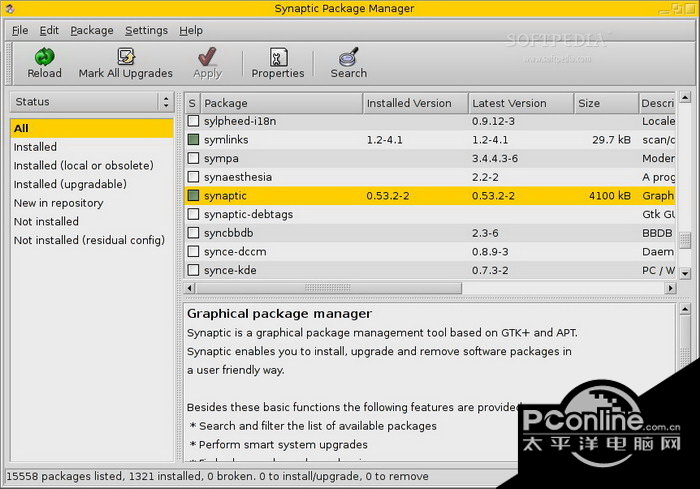Click the 4100 kB size cell
This screenshot has width=700, height=489.
609,196
